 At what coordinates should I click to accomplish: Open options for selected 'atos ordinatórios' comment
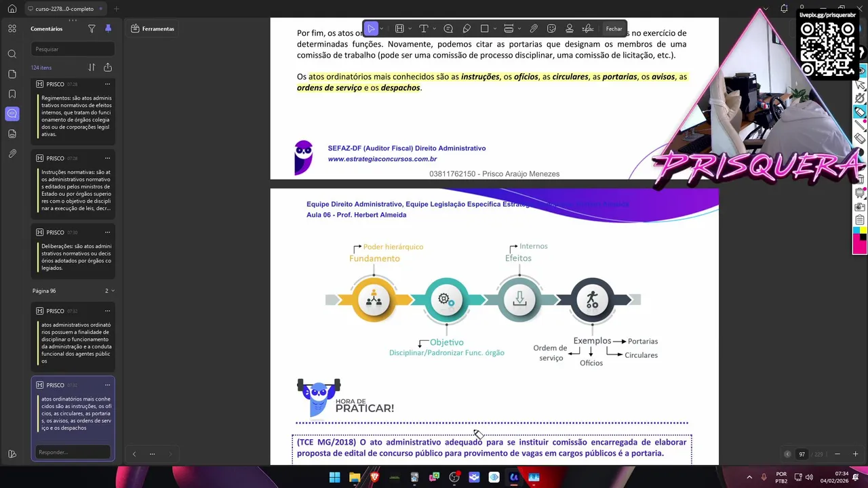pyautogui.click(x=107, y=385)
